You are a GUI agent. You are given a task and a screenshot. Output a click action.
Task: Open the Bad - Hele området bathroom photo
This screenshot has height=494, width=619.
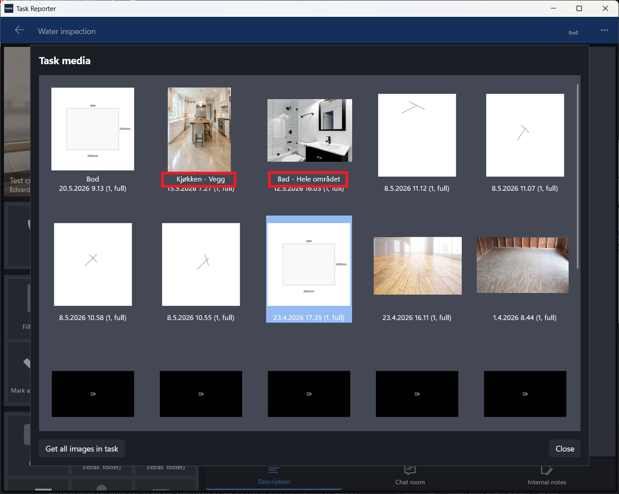click(309, 130)
